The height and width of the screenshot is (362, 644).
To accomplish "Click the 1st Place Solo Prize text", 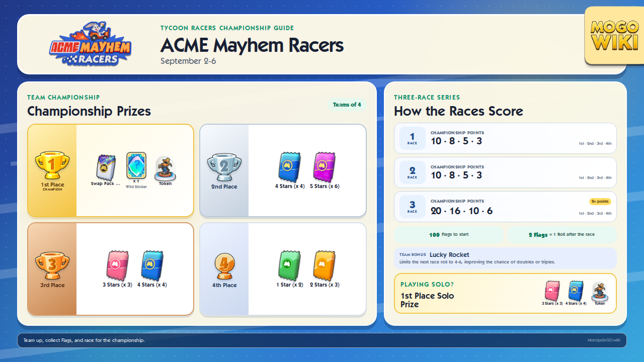I will [427, 300].
